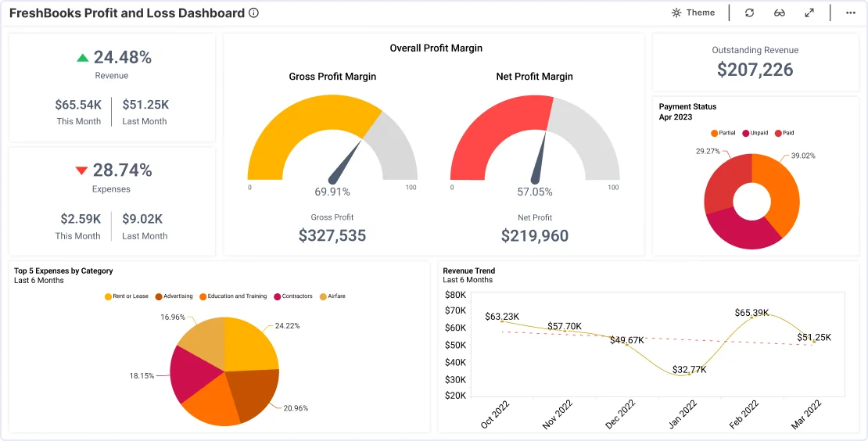Click the Outstanding Revenue amount
The height and width of the screenshot is (441, 868).
click(755, 70)
